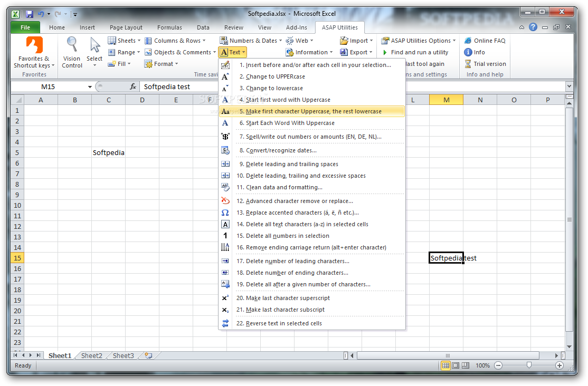Screen dimensions: 588x386
Task: Open the ASAP Utilities Options dropdown
Action: (419, 41)
